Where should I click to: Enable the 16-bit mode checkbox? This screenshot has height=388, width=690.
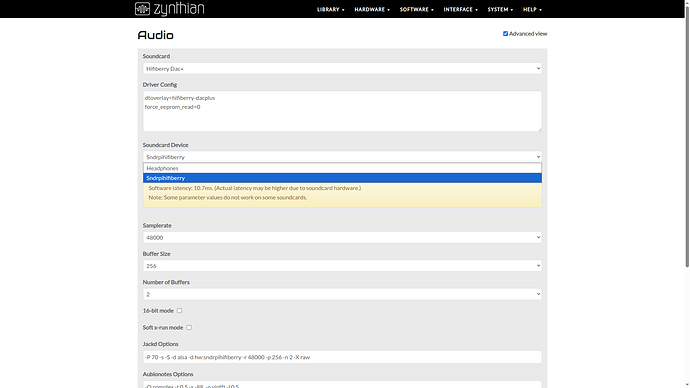tap(179, 311)
